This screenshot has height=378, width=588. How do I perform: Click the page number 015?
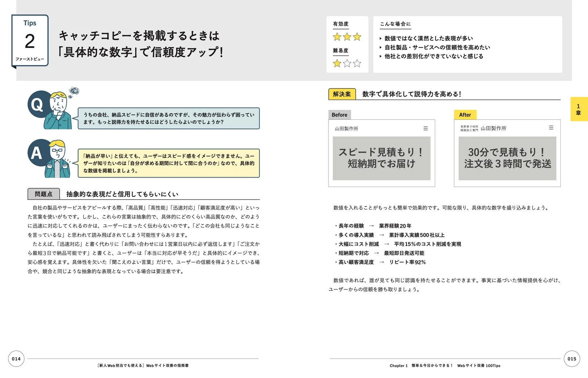point(572,358)
